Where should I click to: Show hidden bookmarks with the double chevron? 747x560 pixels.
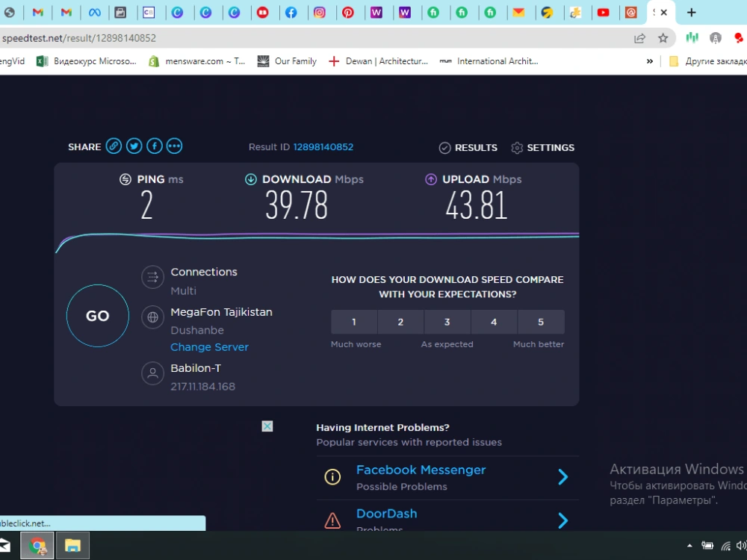point(649,61)
